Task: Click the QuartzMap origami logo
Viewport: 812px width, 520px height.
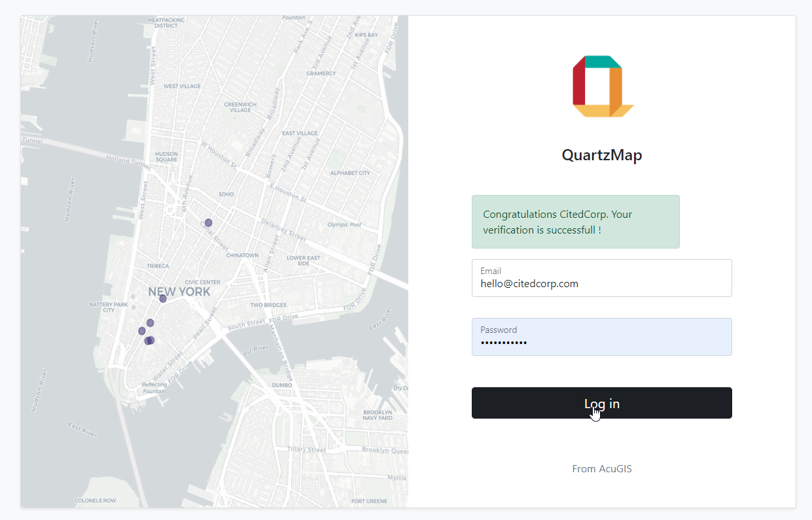Action: tap(603, 86)
